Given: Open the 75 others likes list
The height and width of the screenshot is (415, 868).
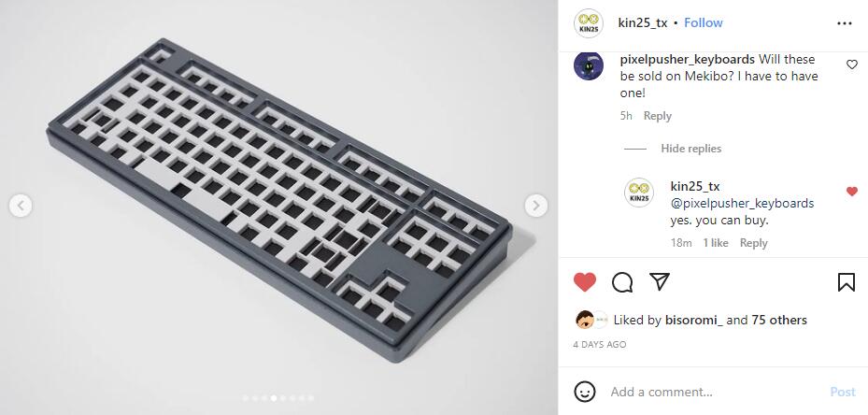Looking at the screenshot, I should 779,320.
